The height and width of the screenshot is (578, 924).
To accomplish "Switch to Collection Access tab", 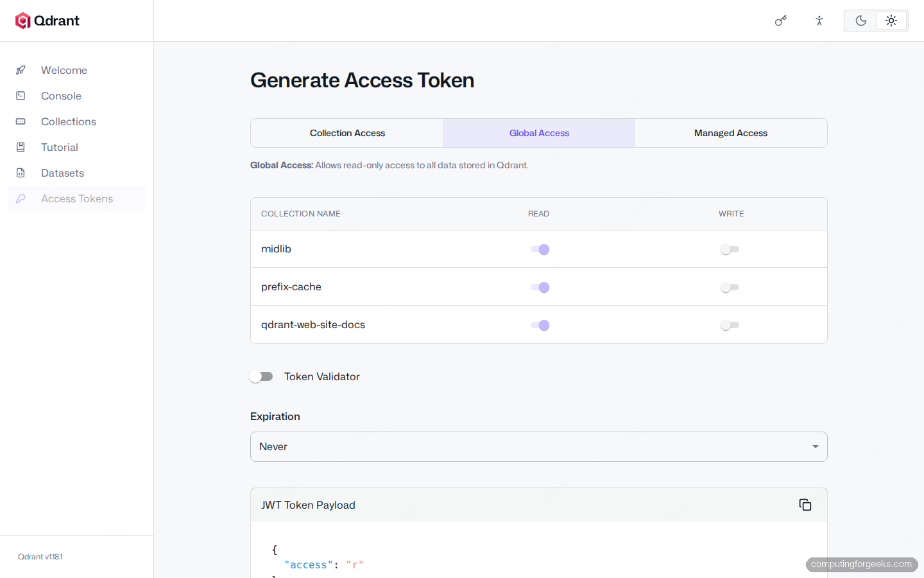I will [347, 133].
